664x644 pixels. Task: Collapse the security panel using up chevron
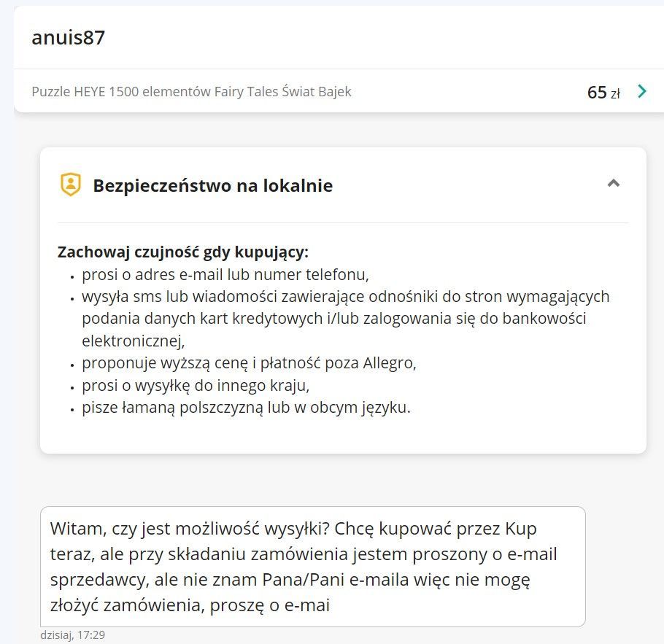614,183
